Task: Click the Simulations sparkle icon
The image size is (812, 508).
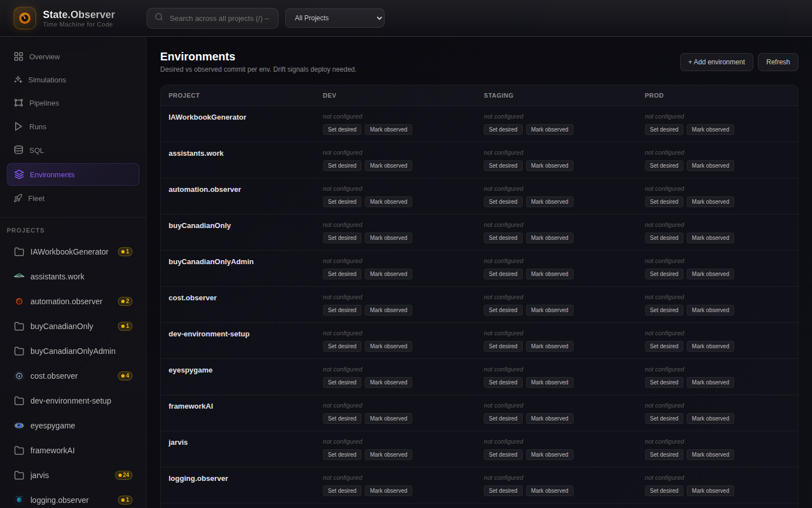Action: (x=18, y=80)
